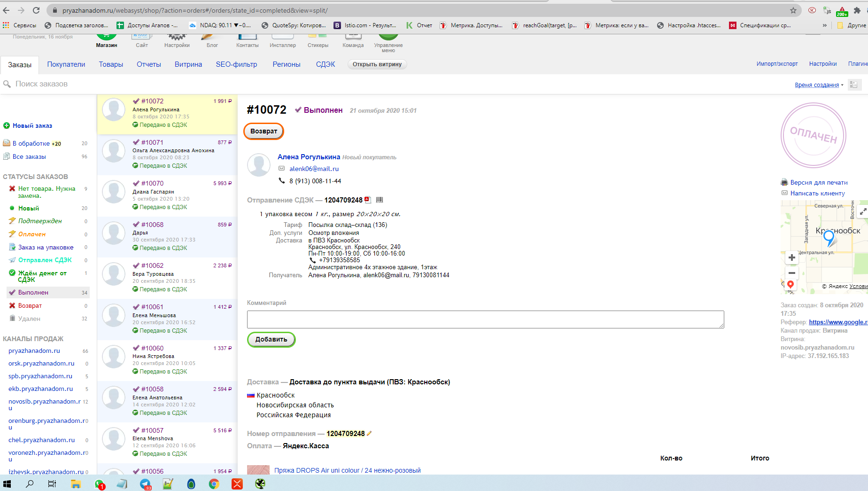Screen dimensions: 868x491
Task: Open the Команда app
Action: 353,41
